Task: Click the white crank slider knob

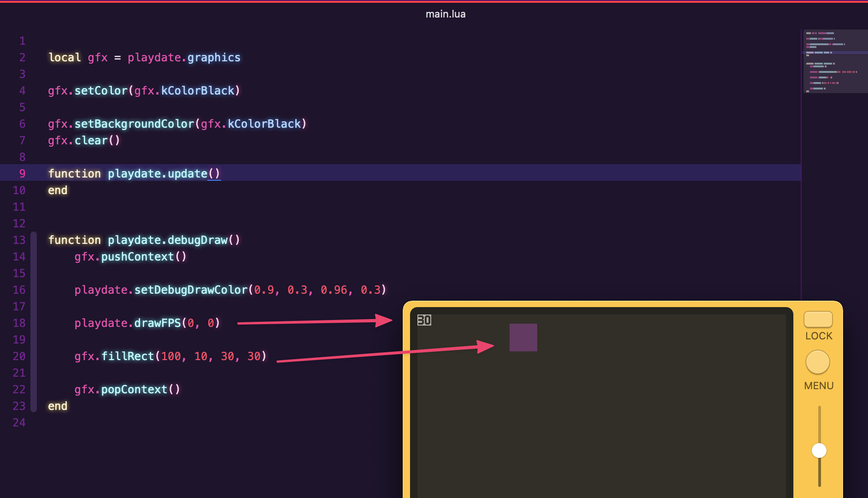Action: [x=819, y=451]
